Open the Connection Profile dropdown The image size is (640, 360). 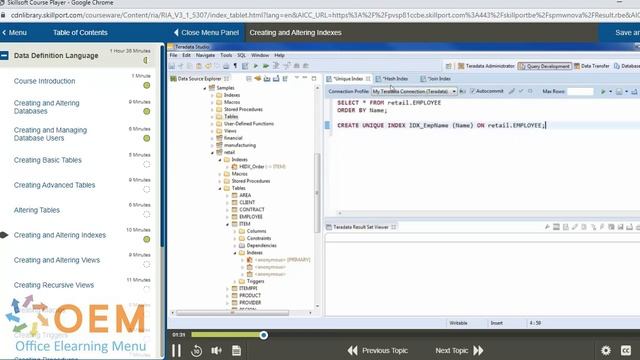click(414, 91)
